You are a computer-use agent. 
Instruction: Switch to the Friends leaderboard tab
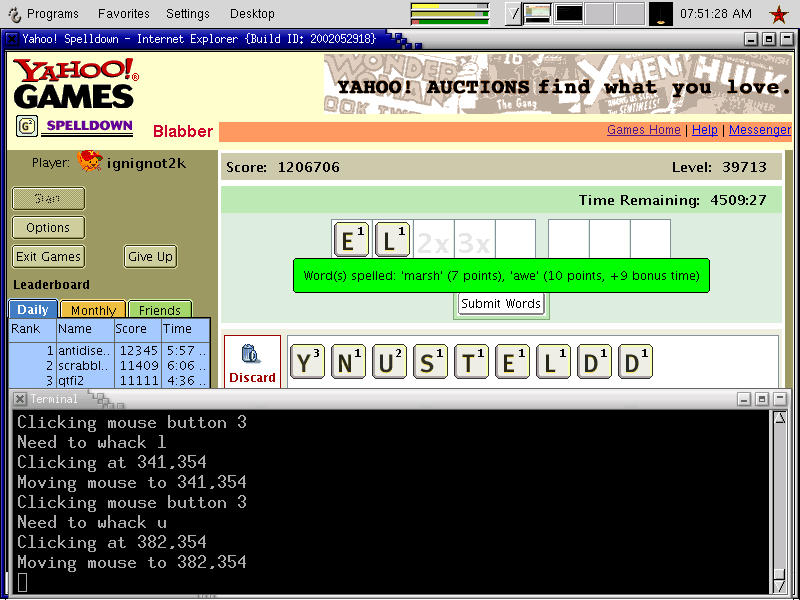160,310
